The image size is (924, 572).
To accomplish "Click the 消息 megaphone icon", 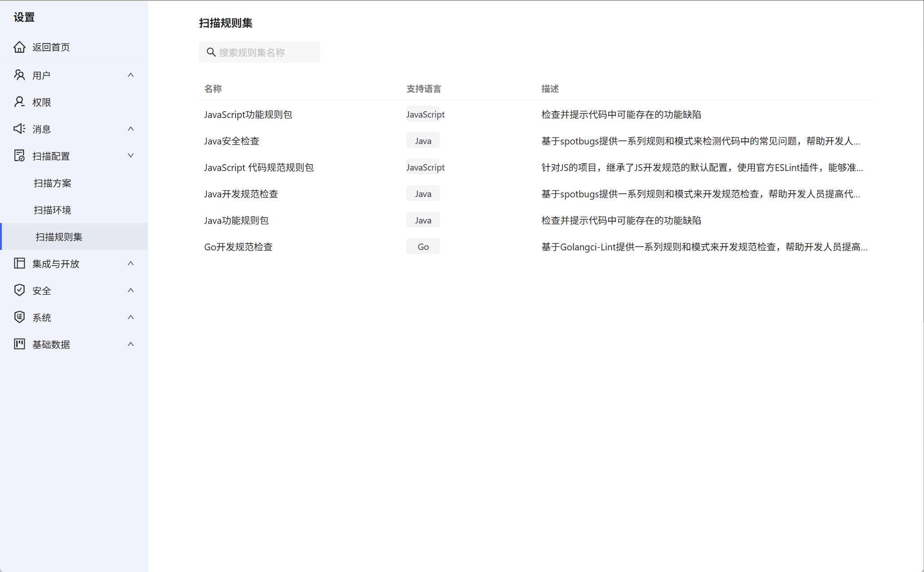I will [19, 129].
